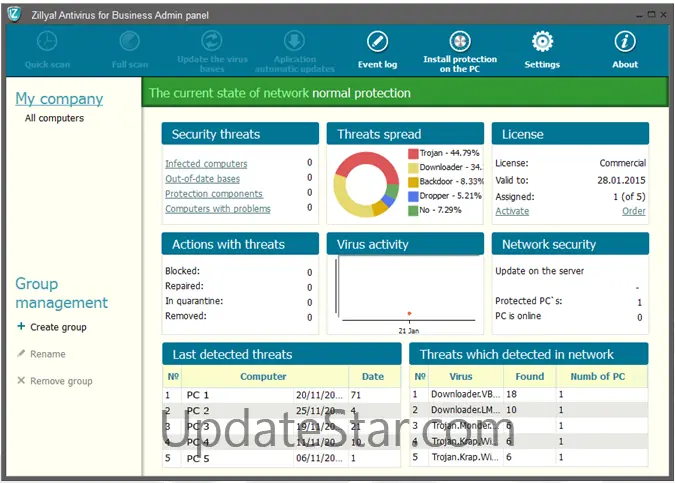
Task: Click Application automatic updates download icon
Action: pyautogui.click(x=294, y=41)
